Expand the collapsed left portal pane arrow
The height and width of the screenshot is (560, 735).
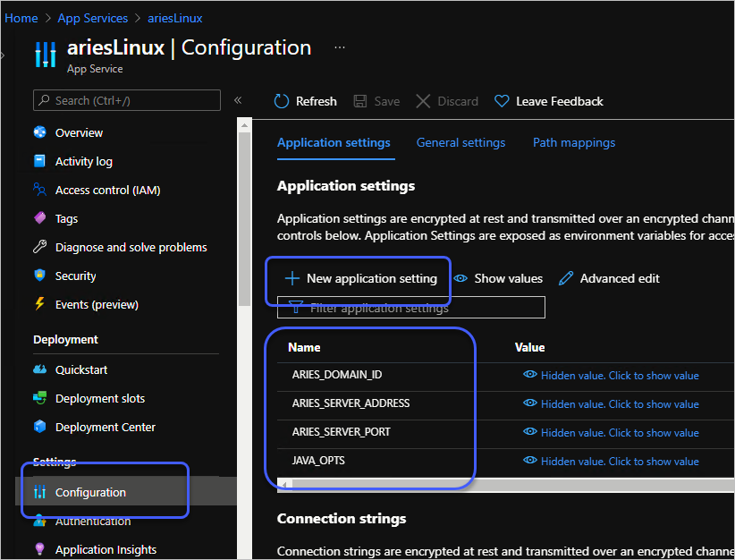(3, 55)
